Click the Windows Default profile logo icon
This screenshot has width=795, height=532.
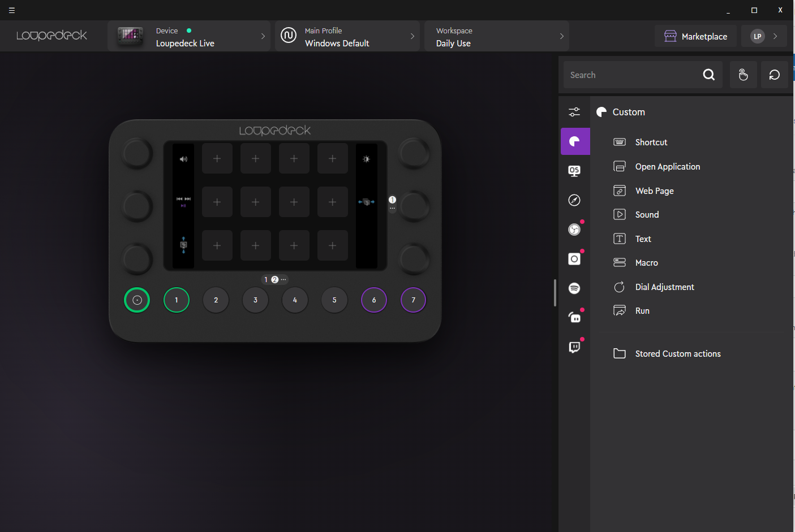click(x=289, y=36)
